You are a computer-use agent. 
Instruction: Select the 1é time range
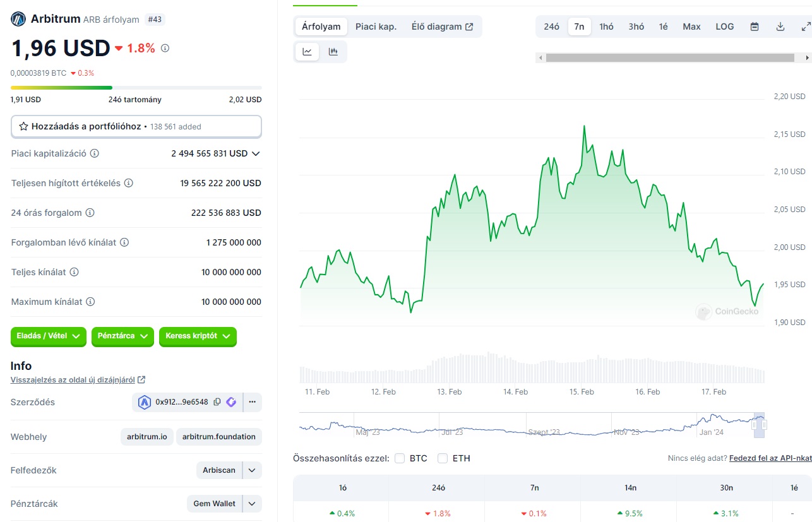(x=664, y=27)
